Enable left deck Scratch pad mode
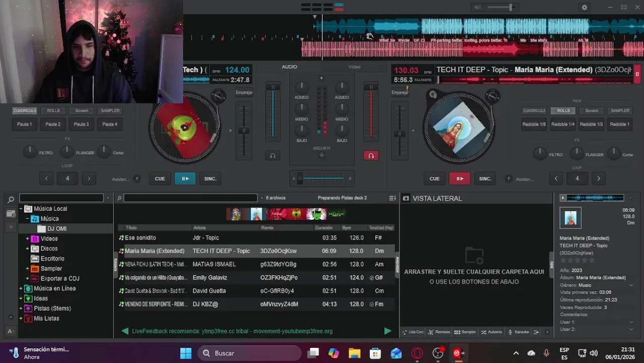 tap(82, 110)
